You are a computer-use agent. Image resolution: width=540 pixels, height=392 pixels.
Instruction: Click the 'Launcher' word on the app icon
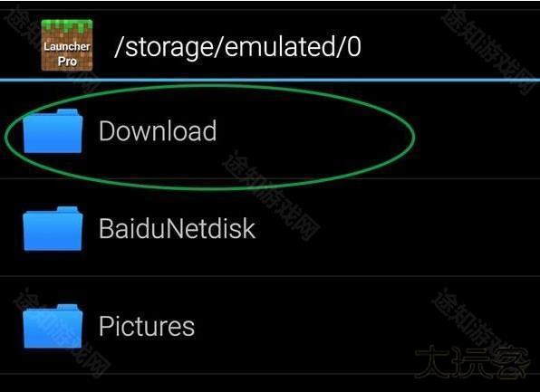pyautogui.click(x=67, y=46)
